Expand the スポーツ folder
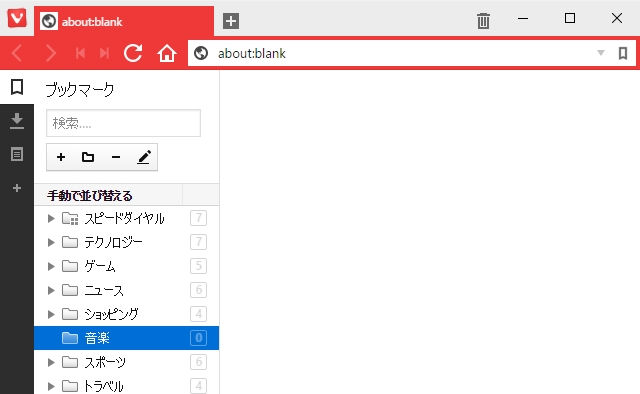 tap(51, 362)
